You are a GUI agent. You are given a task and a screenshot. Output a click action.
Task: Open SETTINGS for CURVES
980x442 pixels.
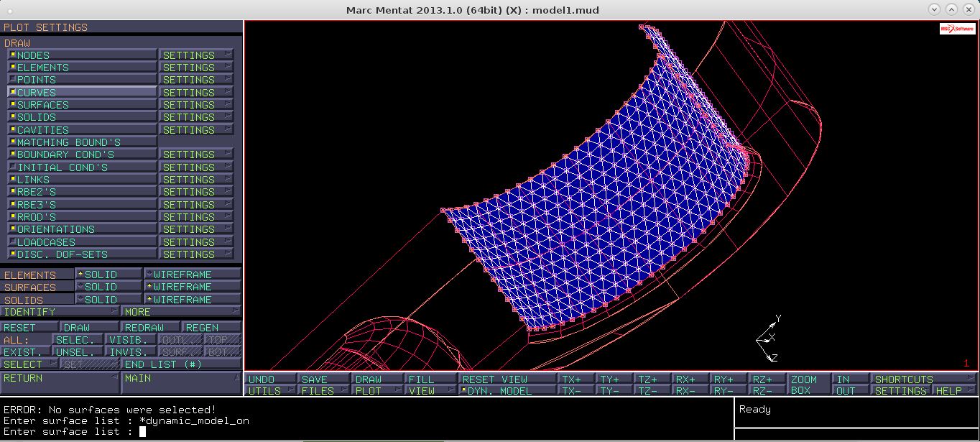[x=196, y=93]
